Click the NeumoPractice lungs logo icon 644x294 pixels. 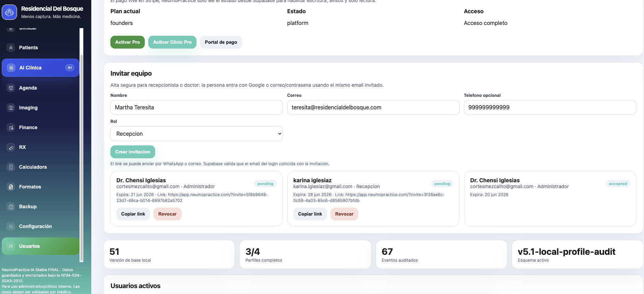tap(9, 12)
